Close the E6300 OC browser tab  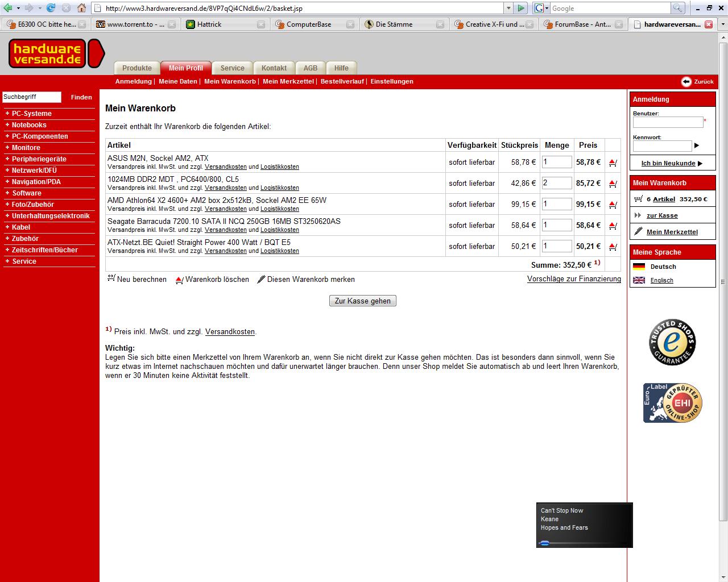tap(82, 24)
